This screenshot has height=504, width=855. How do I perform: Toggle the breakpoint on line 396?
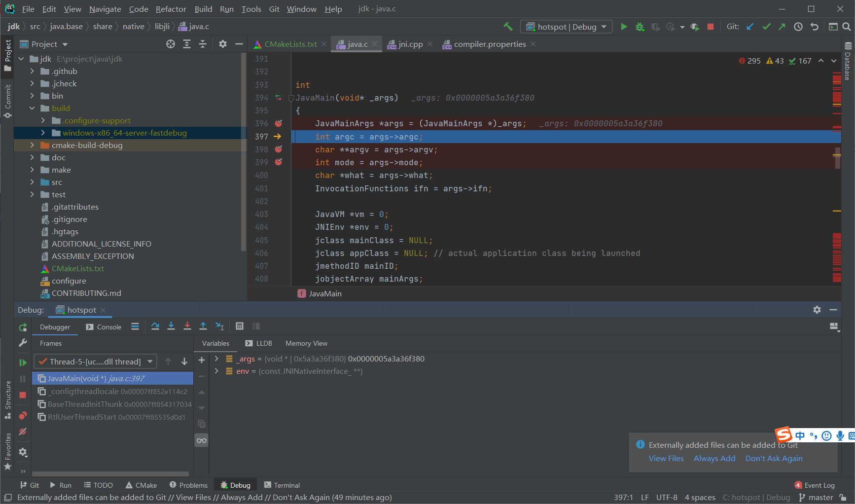pyautogui.click(x=279, y=123)
